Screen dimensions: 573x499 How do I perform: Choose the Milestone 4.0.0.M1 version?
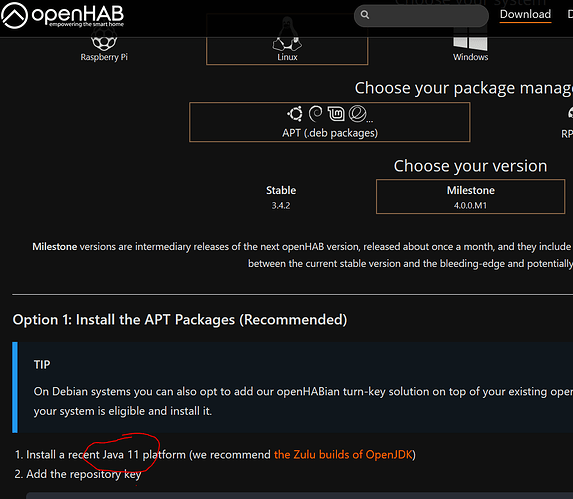point(470,197)
